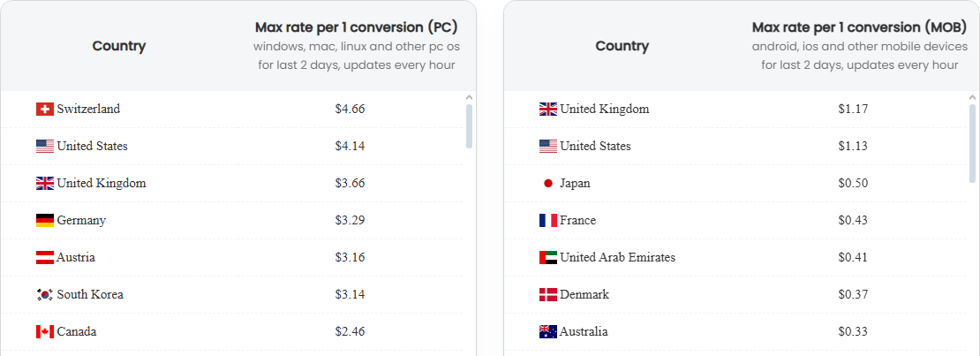Click the MOB table scroll-up arrow

point(973,97)
